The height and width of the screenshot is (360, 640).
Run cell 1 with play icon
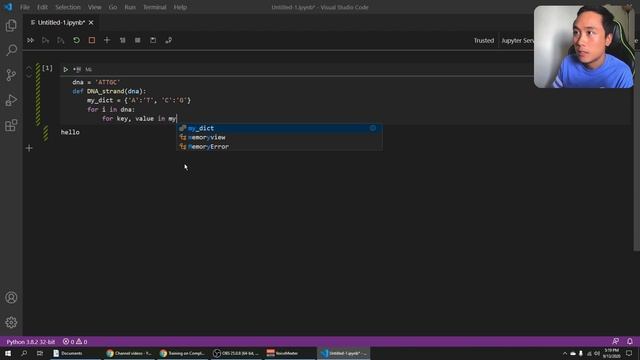pos(66,69)
